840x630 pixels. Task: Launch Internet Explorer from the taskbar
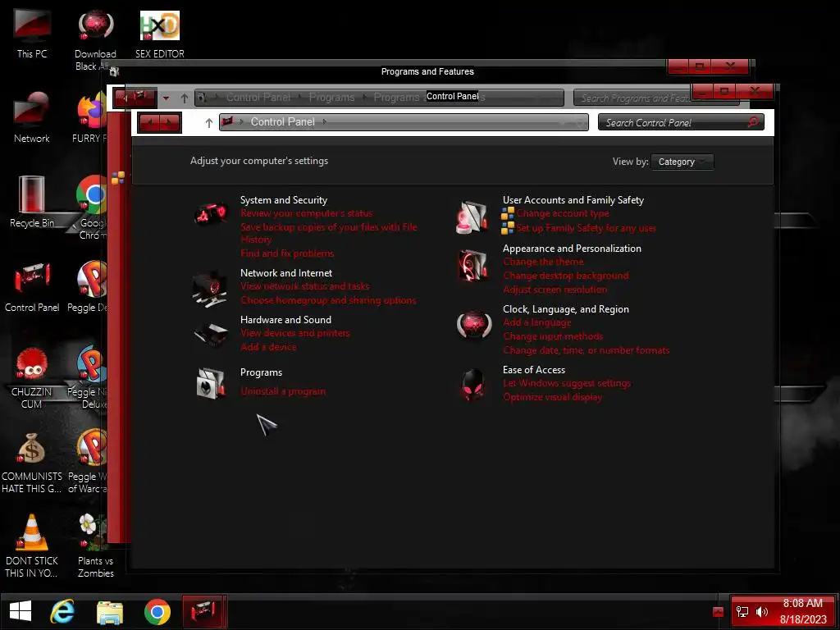(62, 612)
